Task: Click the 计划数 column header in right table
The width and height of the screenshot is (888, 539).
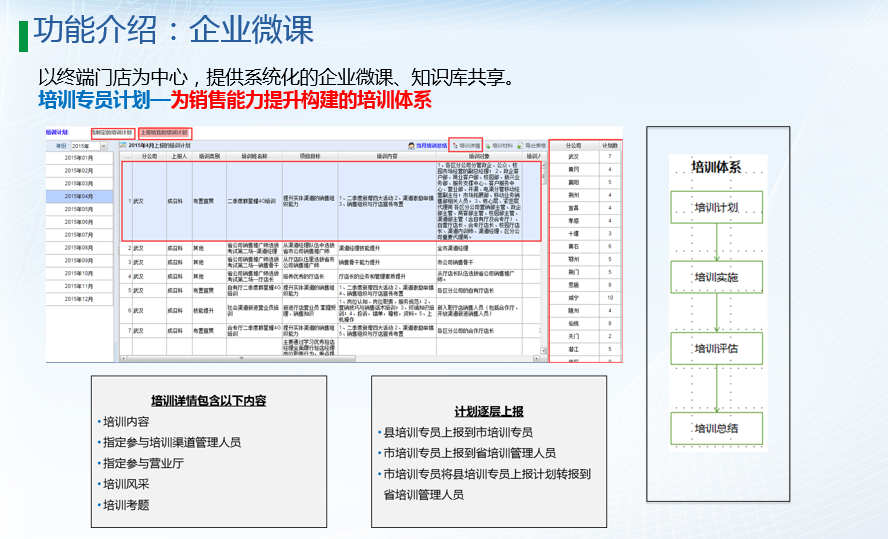Action: pos(610,146)
